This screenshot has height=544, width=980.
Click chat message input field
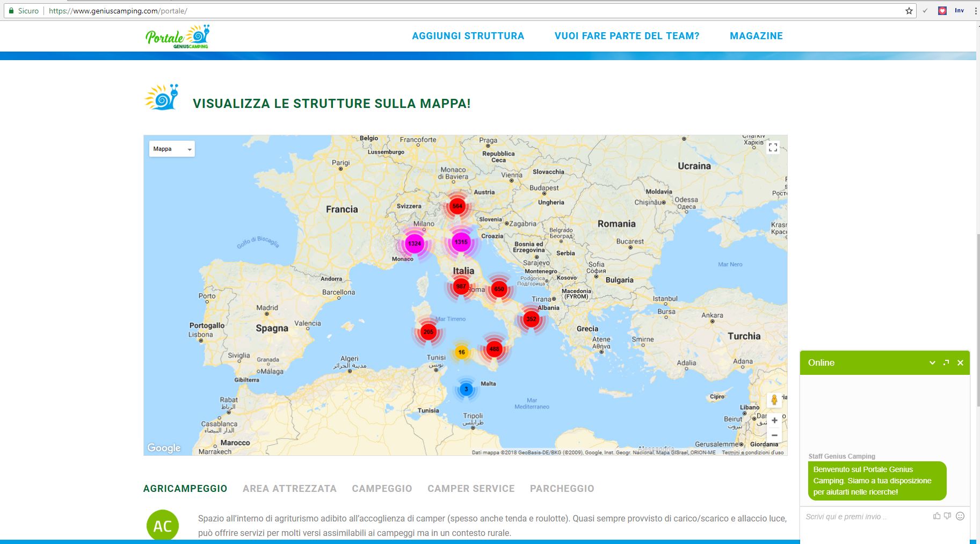pos(867,517)
